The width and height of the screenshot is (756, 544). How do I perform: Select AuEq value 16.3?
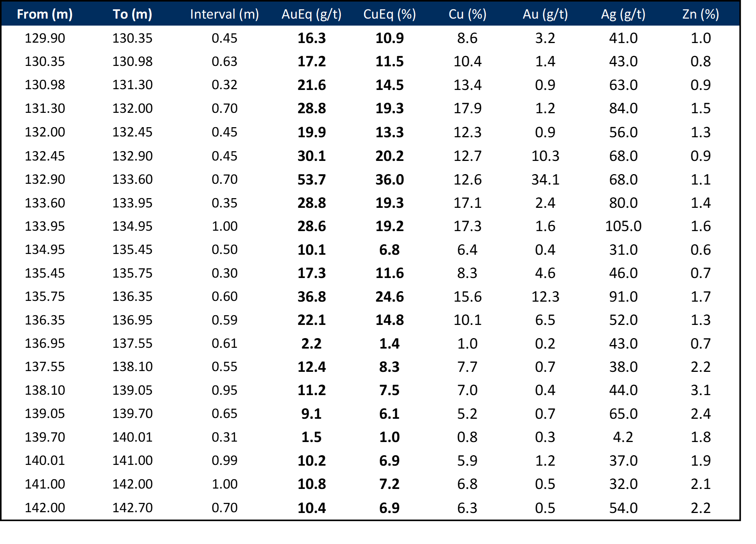tap(312, 38)
